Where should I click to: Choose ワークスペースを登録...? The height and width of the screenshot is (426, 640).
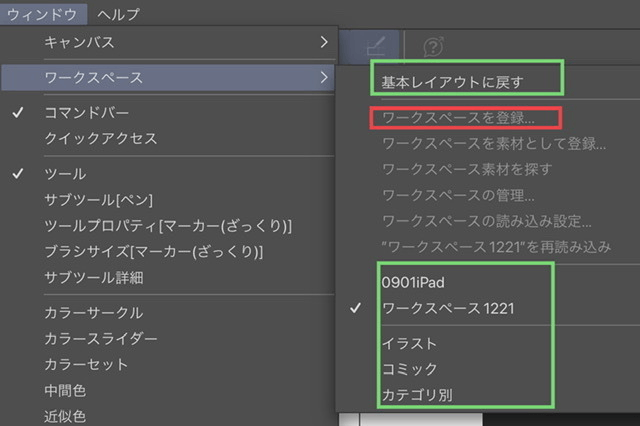coord(458,118)
